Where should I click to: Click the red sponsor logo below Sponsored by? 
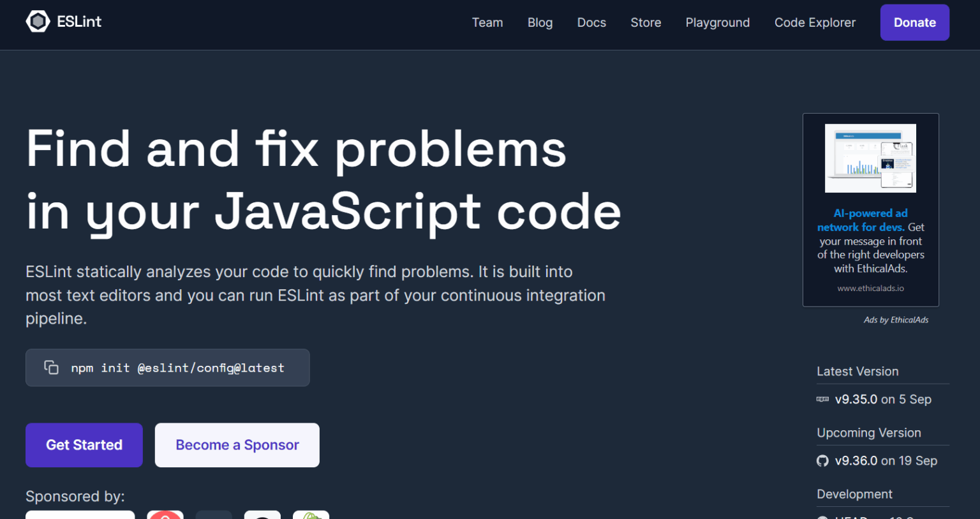coord(165,515)
